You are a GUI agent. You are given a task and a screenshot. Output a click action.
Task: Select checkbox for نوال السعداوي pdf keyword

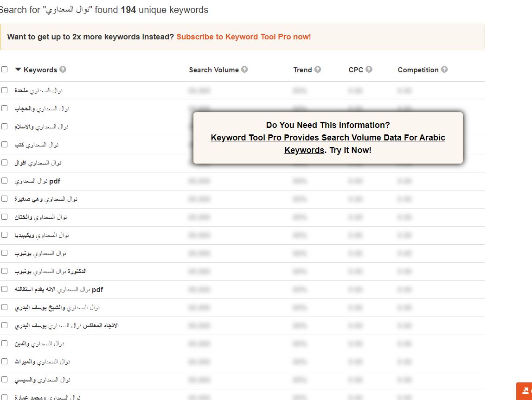5,181
